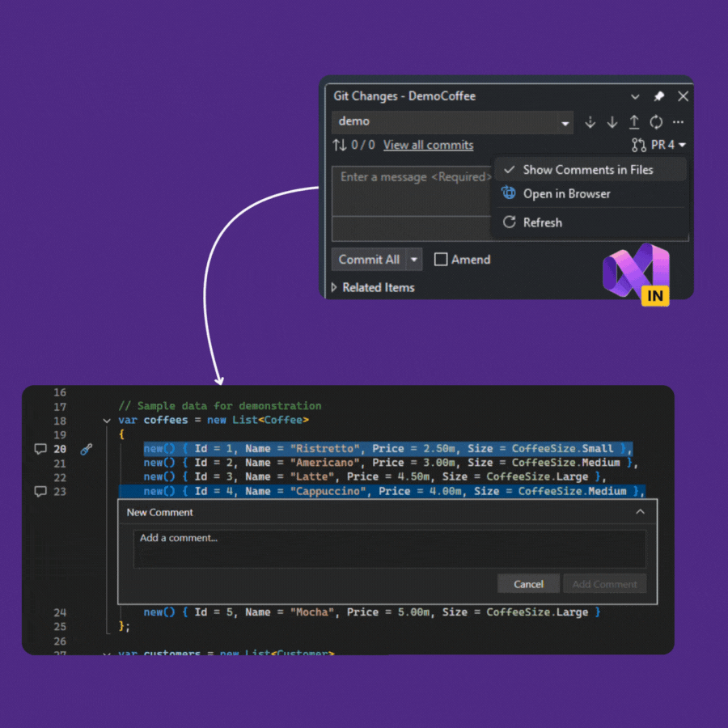Click the comment icon on line 23
Screen dimensions: 728x728
40,491
